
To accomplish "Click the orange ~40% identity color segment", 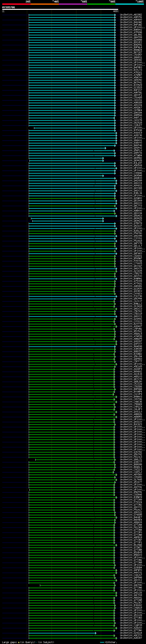I will [x=45, y=4].
